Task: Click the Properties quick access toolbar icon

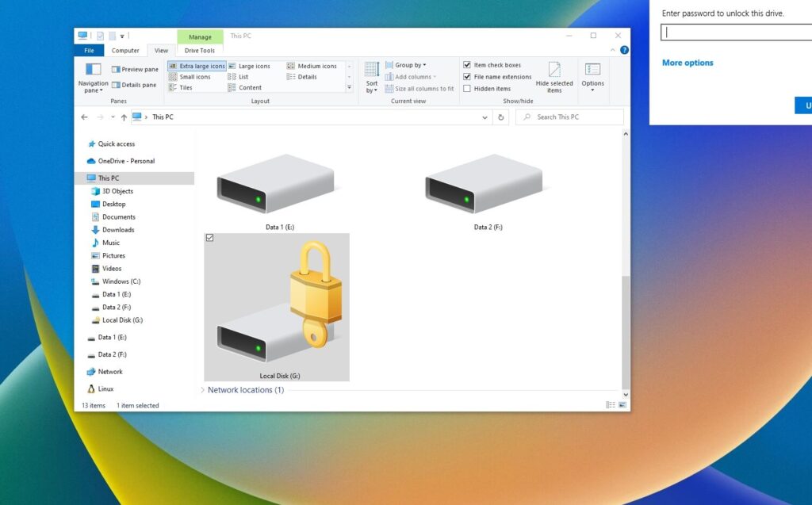Action: coord(101,36)
